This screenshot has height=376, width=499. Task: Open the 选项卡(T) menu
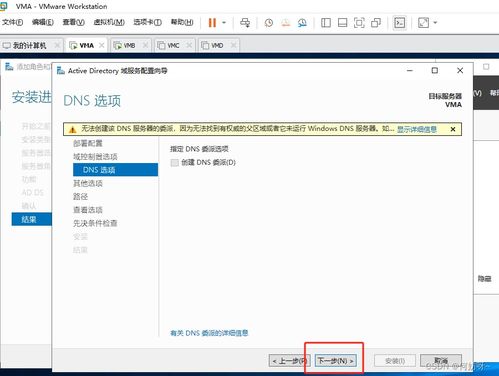(147, 22)
